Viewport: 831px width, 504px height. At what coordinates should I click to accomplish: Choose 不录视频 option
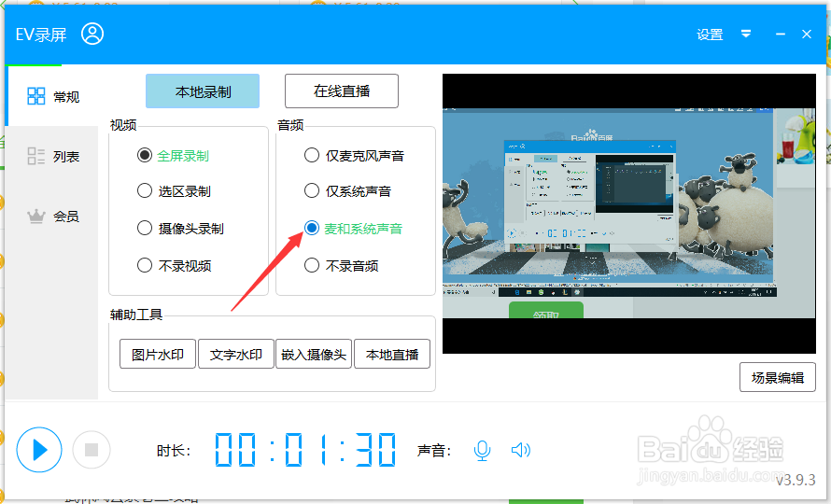point(174,265)
